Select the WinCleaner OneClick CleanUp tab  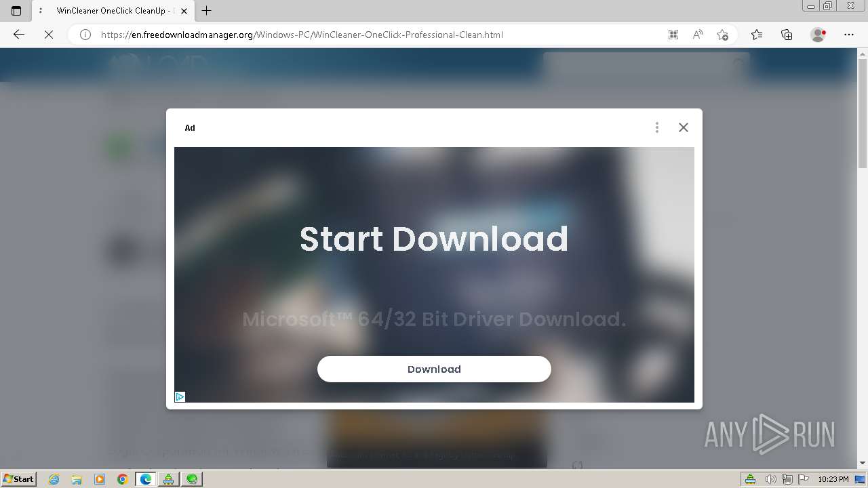click(x=113, y=11)
